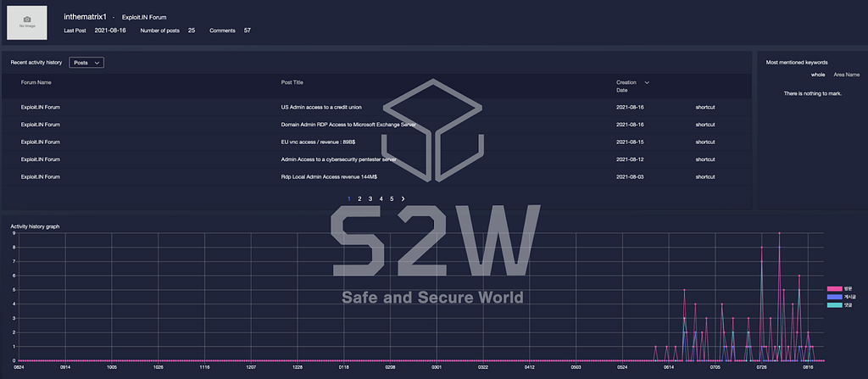Screen dimensions: 868x379
Task: Sort by Creation Date chevron
Action: tap(647, 82)
